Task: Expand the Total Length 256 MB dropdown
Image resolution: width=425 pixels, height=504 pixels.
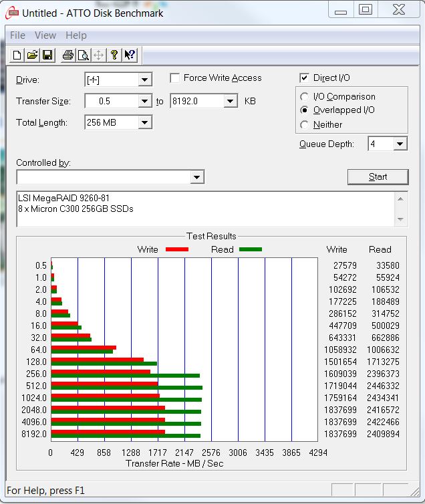Action: 145,123
